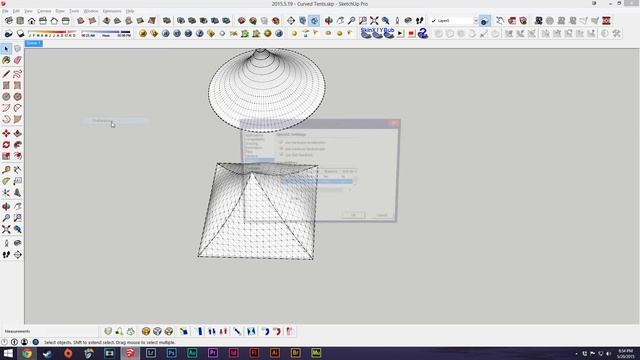Select the Rectangle tool
This screenshot has width=640, height=360.
click(x=6, y=85)
